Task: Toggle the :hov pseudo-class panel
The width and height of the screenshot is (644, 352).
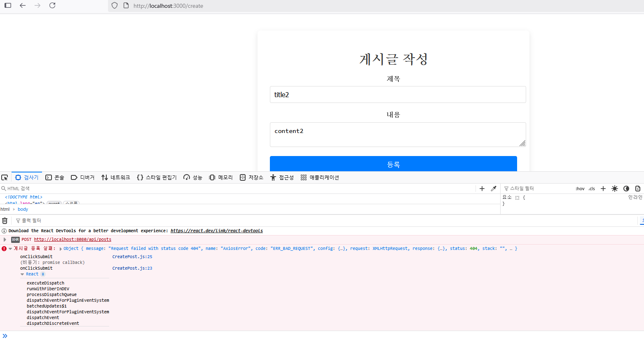Action: [x=580, y=189]
